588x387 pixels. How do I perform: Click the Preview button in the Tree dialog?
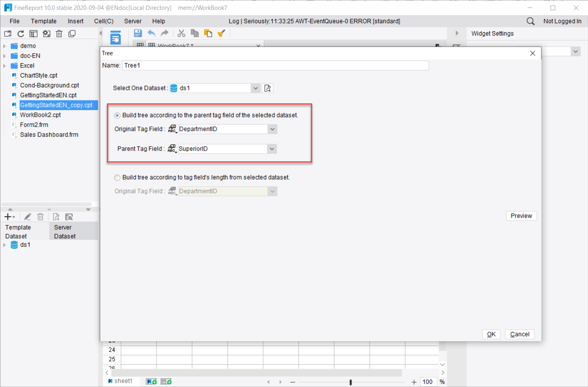click(x=521, y=216)
